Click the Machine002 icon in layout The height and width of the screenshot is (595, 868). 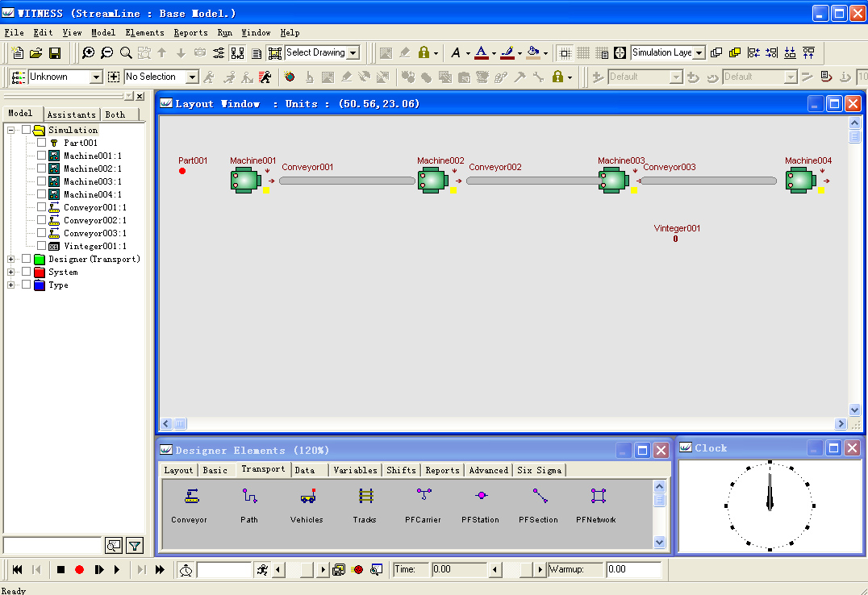(432, 181)
